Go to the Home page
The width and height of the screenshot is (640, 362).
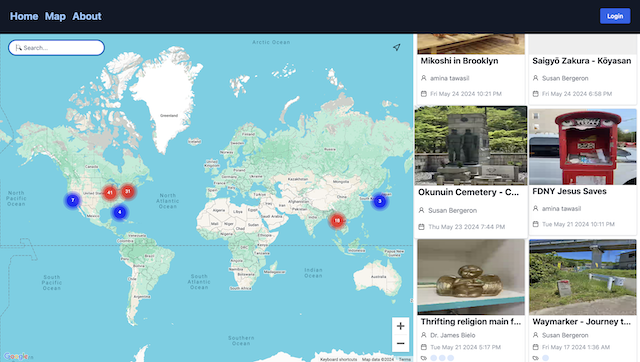[24, 16]
